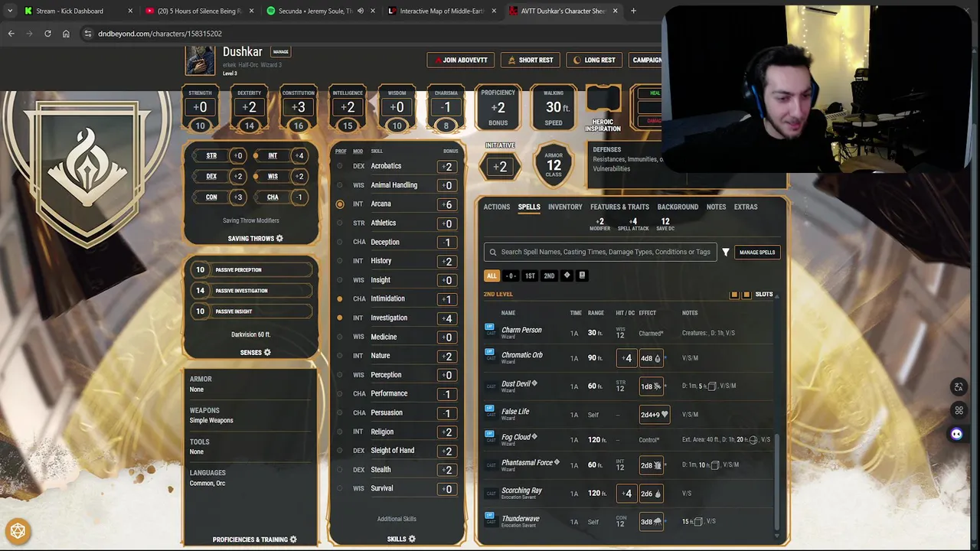
Task: Click the browser address bar URL
Action: (160, 34)
